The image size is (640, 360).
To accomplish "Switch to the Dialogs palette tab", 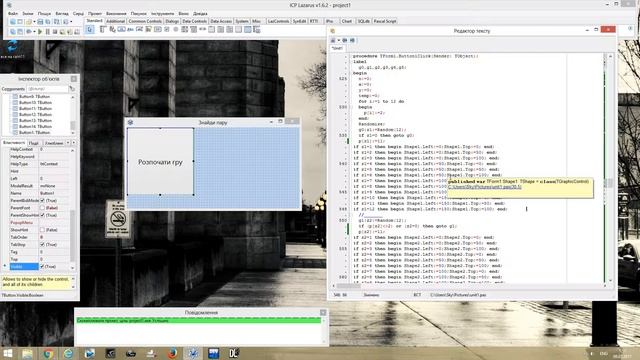I will [x=172, y=21].
